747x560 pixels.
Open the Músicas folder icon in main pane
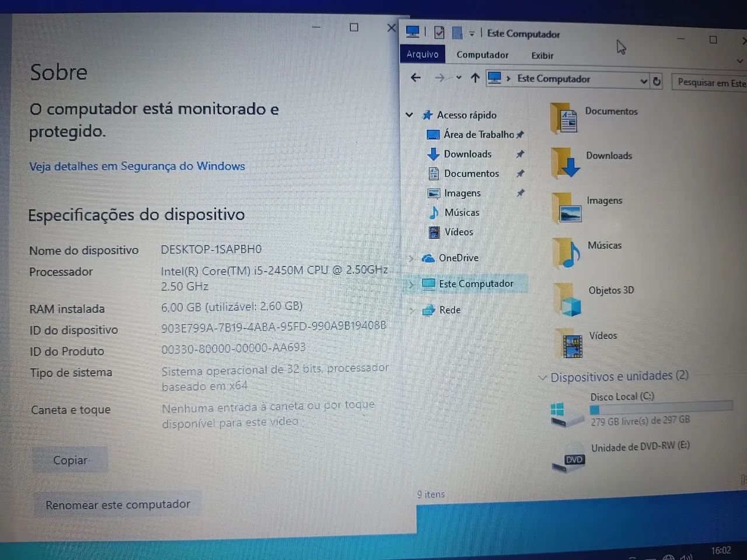567,253
